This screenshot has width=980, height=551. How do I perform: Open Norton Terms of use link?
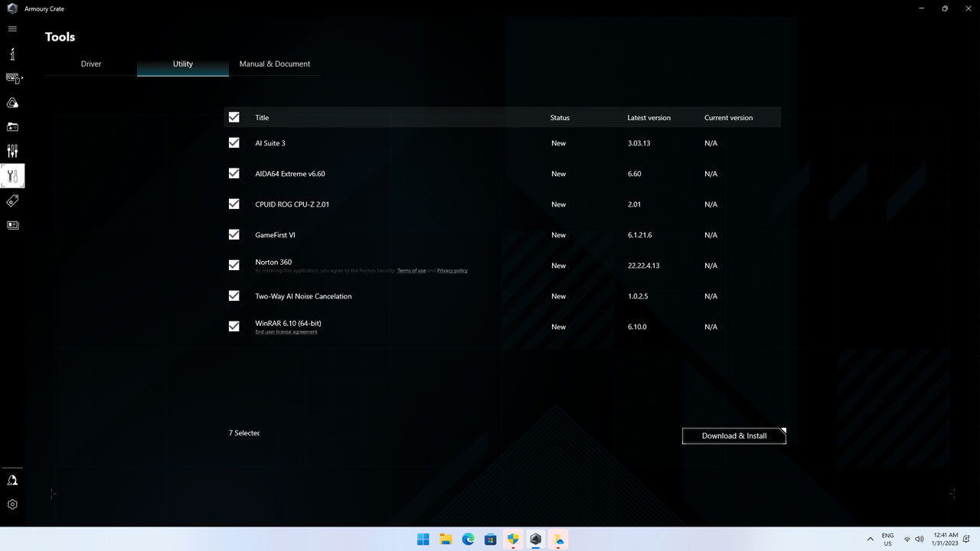tap(411, 271)
